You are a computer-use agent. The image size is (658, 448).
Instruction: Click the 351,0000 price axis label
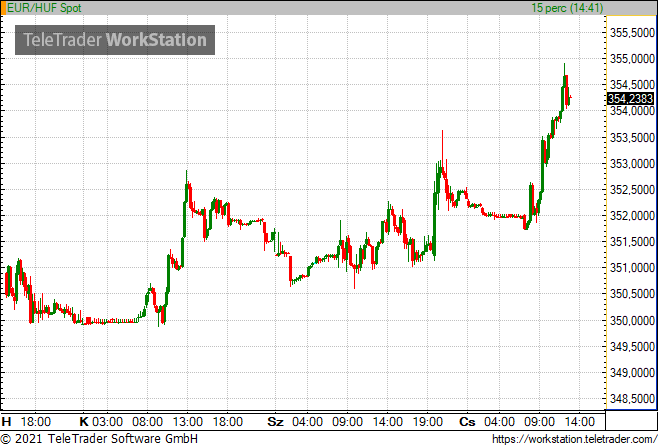(x=632, y=268)
